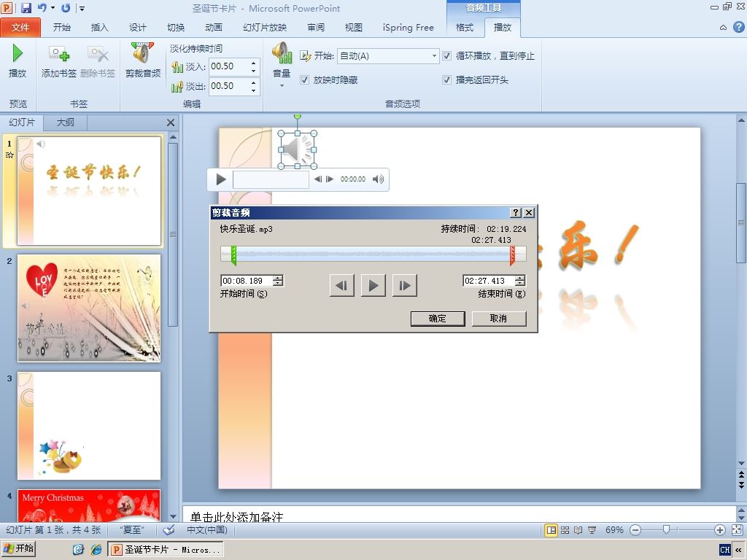747x560 pixels.
Task: Click the zoom out minus button
Action: 635,530
